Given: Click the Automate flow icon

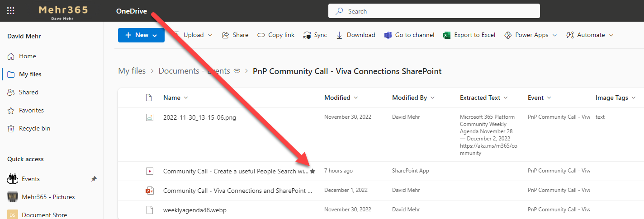Looking at the screenshot, I should coord(570,35).
